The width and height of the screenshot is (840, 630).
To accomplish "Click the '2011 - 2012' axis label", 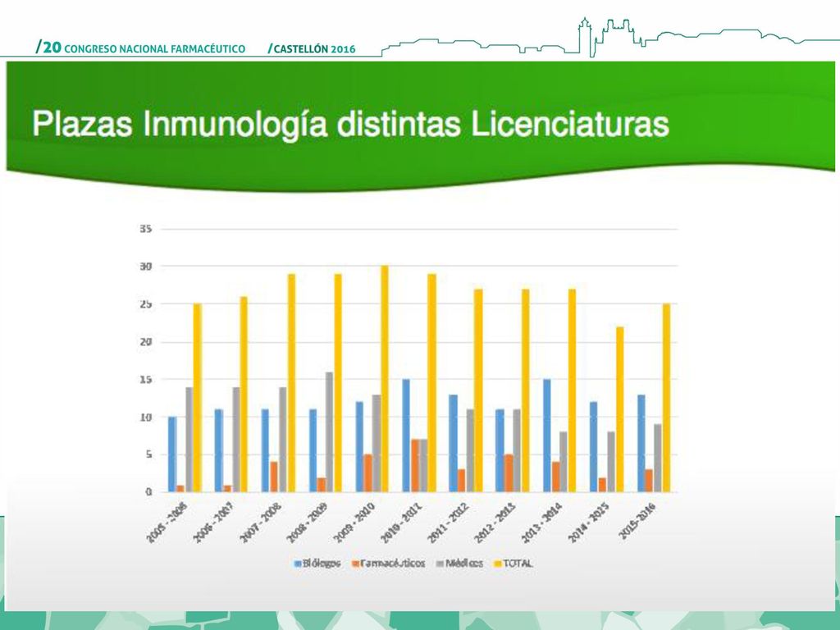I will (448, 523).
